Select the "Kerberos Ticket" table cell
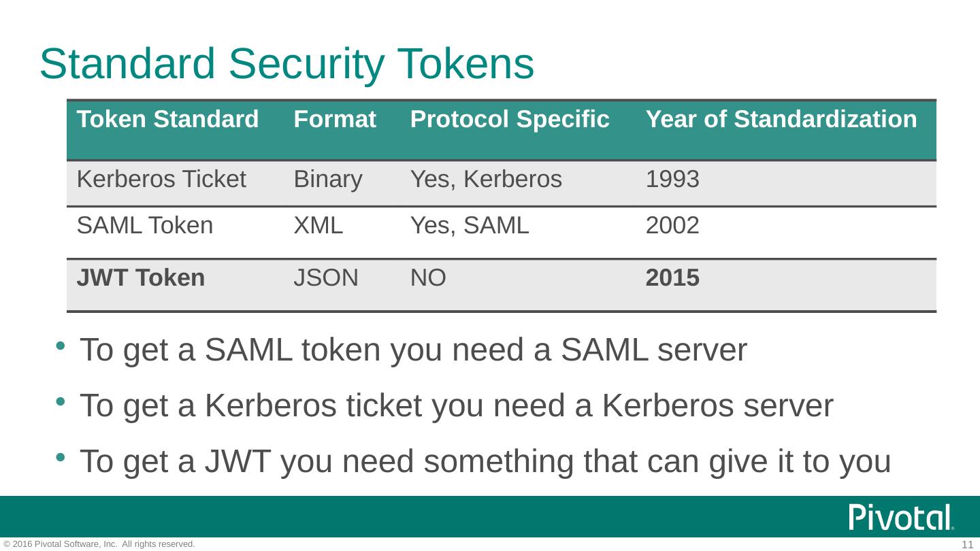980x551 pixels. 161,180
